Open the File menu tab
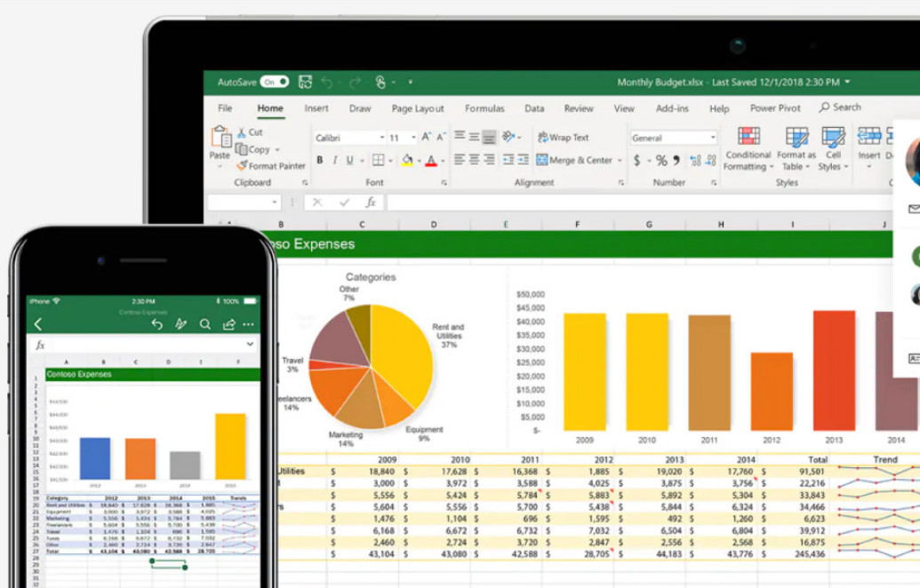920x588 pixels. click(x=225, y=108)
